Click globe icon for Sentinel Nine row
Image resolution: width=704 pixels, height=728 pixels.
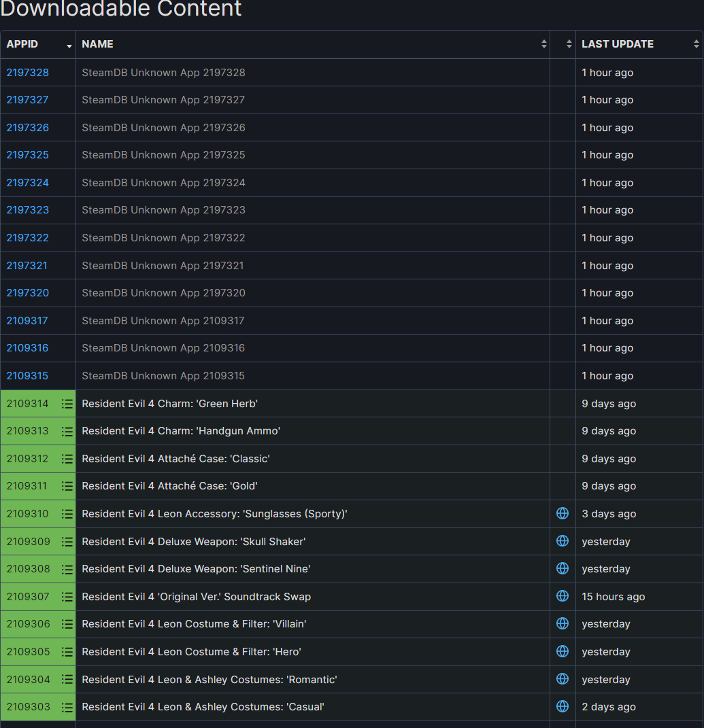pyautogui.click(x=563, y=568)
